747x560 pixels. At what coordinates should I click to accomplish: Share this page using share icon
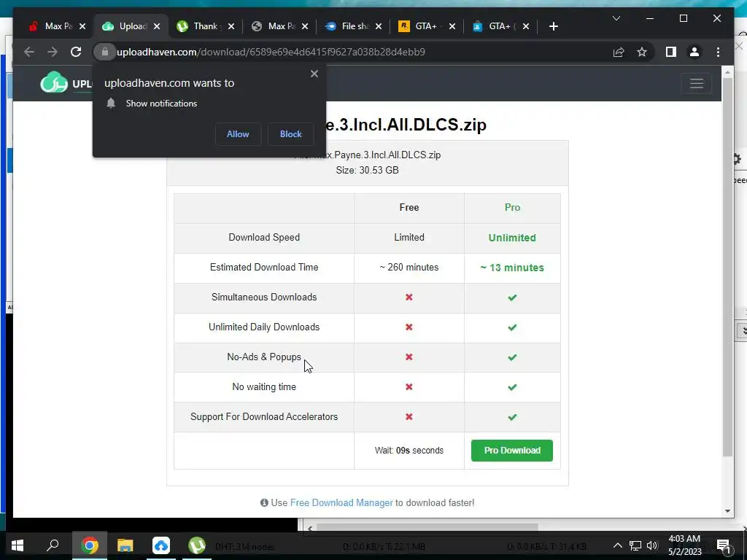(619, 52)
